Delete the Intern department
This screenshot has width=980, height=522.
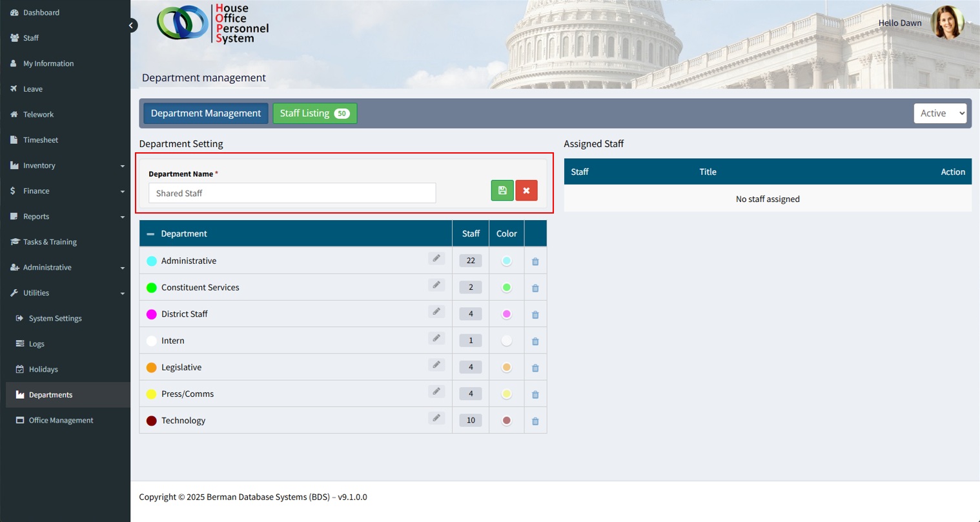[x=535, y=341]
